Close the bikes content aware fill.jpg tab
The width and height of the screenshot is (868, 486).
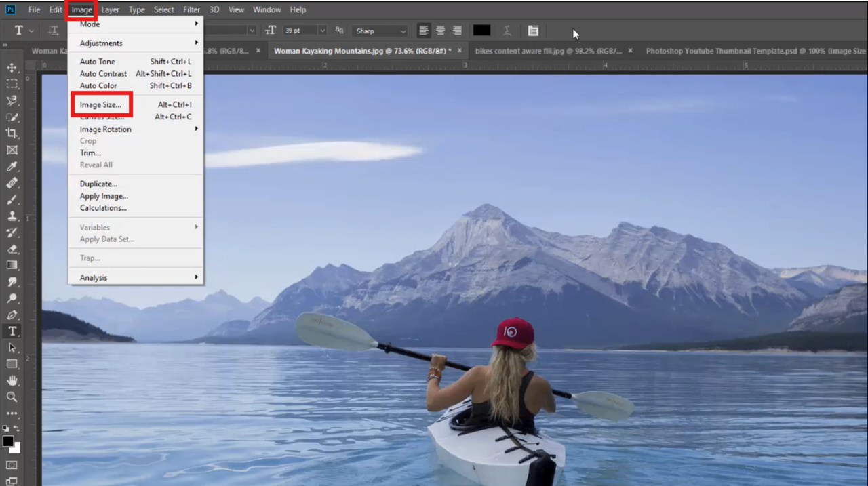coord(630,51)
